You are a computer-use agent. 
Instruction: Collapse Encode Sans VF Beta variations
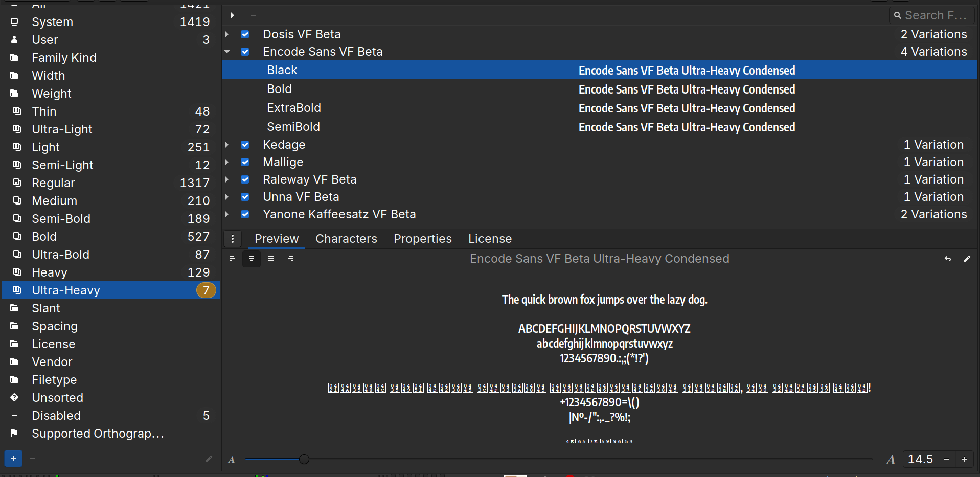click(x=227, y=52)
